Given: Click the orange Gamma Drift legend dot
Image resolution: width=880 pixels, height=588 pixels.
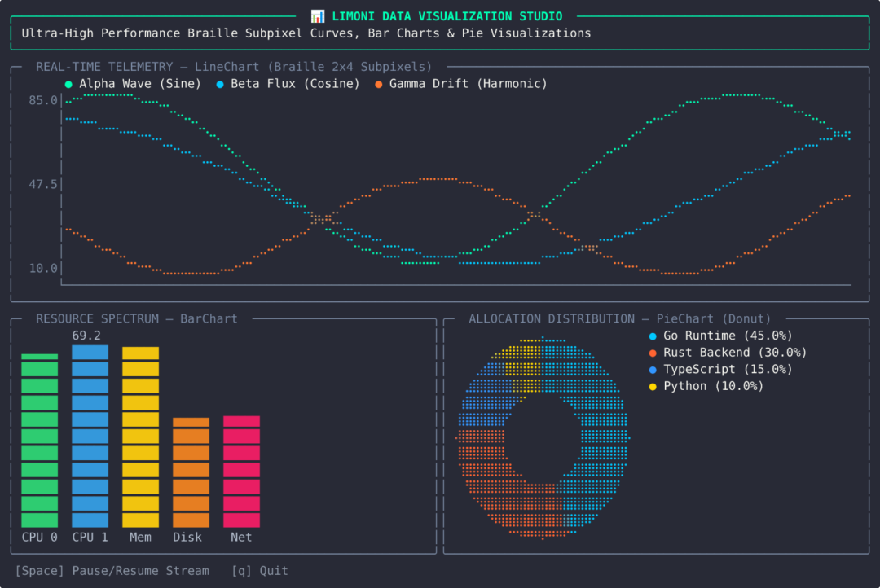Looking at the screenshot, I should 379,84.
